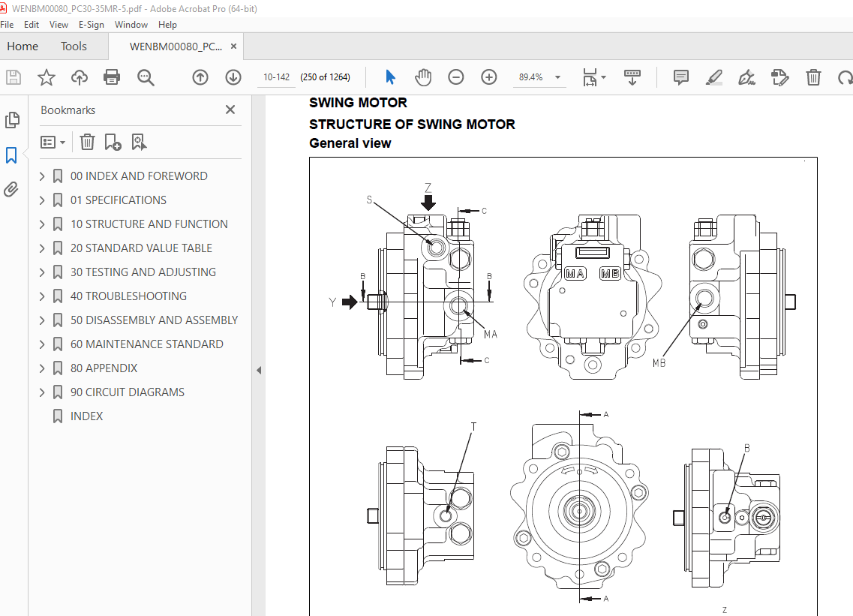The height and width of the screenshot is (616, 853).
Task: Expand 20 STANDARD VALUE TABLE bookmark
Action: pyautogui.click(x=42, y=248)
